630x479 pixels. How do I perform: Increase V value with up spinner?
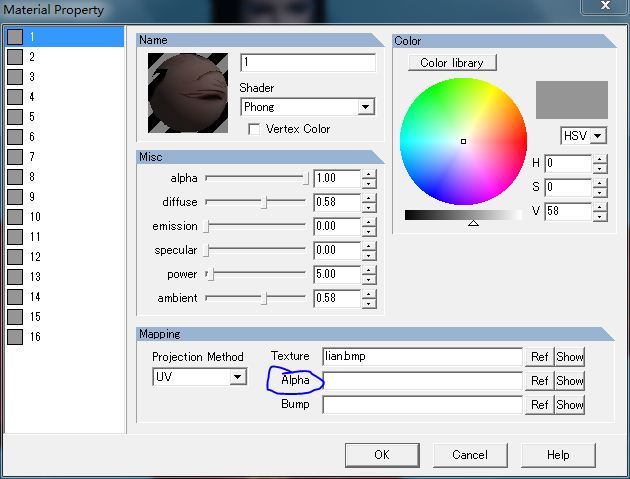click(599, 207)
